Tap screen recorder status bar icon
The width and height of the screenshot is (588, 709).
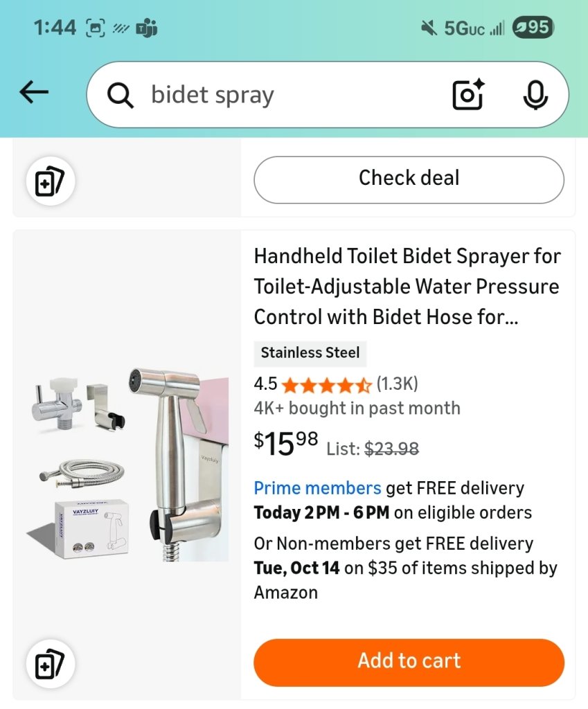(x=94, y=28)
